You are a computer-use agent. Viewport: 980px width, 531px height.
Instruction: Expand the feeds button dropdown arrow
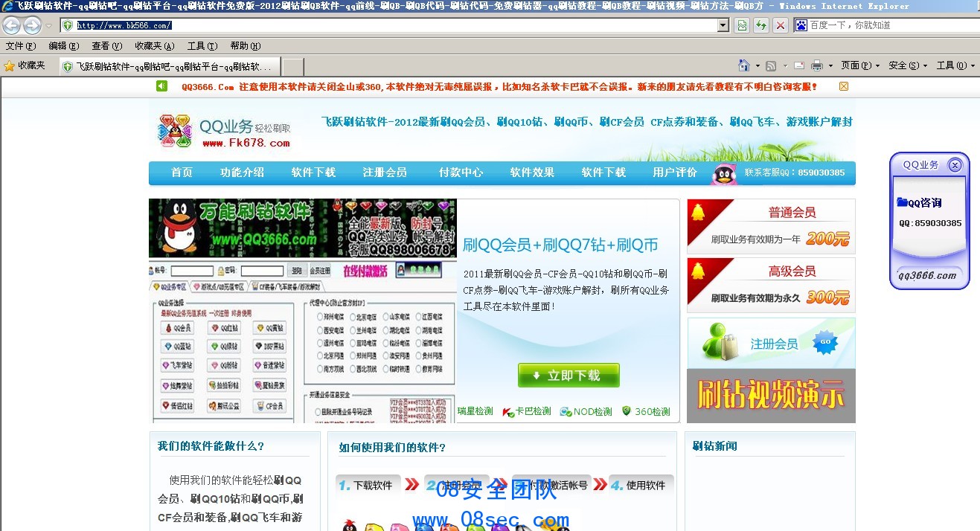pos(784,66)
